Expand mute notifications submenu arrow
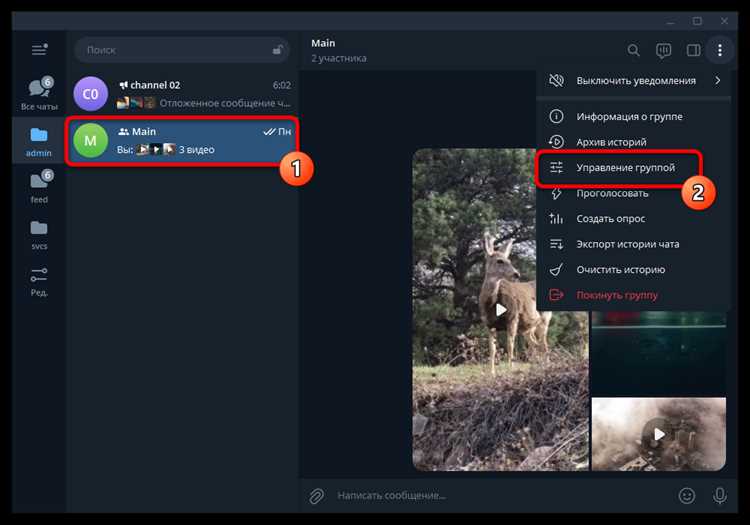Screen dimensions: 750x525 [717, 80]
